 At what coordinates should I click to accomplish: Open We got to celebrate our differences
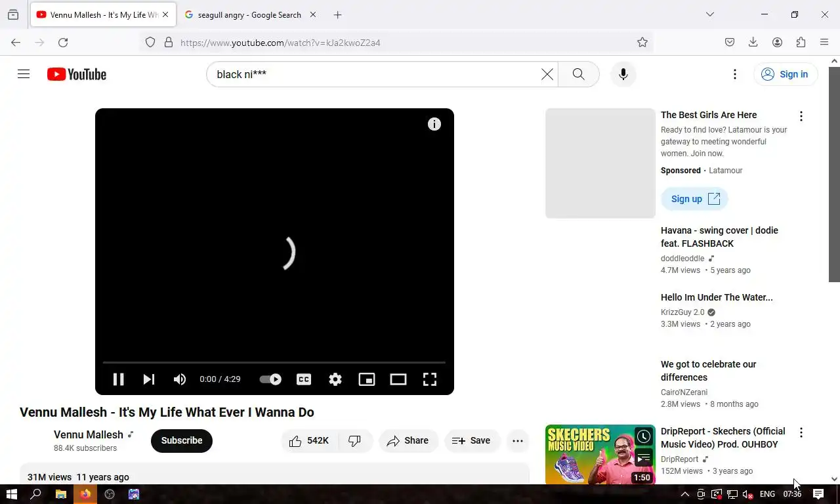click(709, 371)
